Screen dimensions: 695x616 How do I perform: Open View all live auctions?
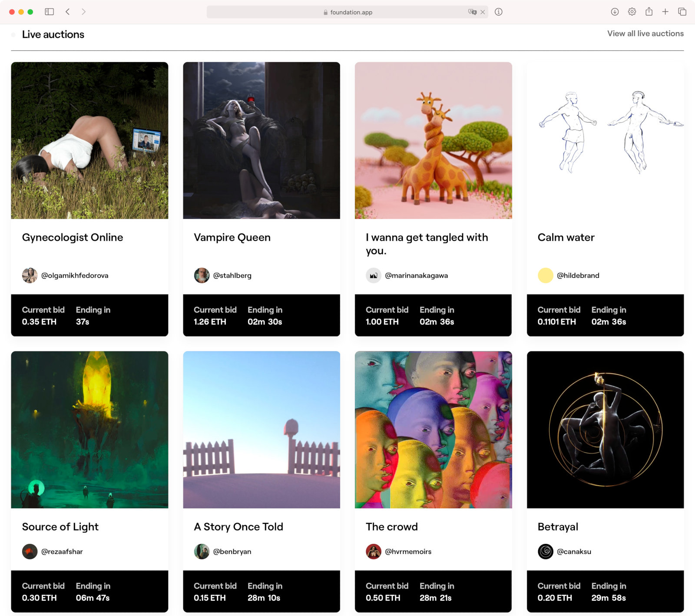pos(645,33)
